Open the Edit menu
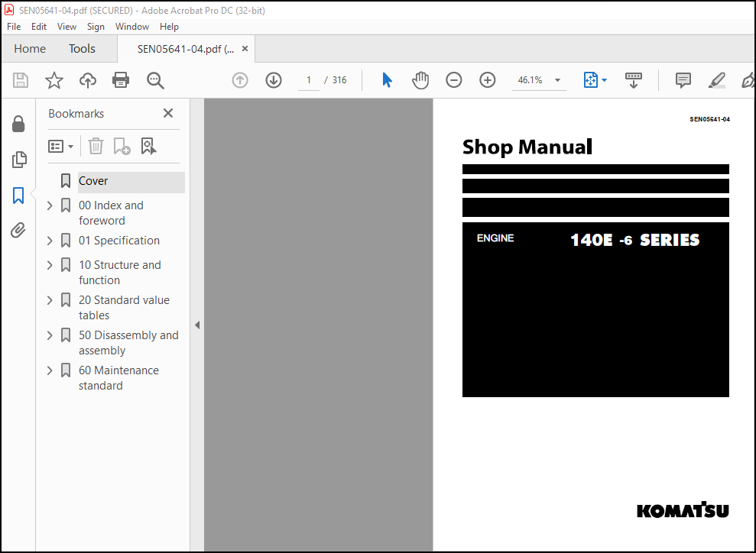The image size is (756, 553). pyautogui.click(x=38, y=27)
